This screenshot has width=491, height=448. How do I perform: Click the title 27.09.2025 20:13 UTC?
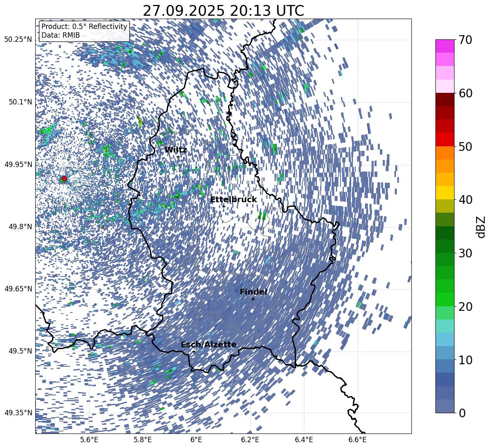coord(223,11)
